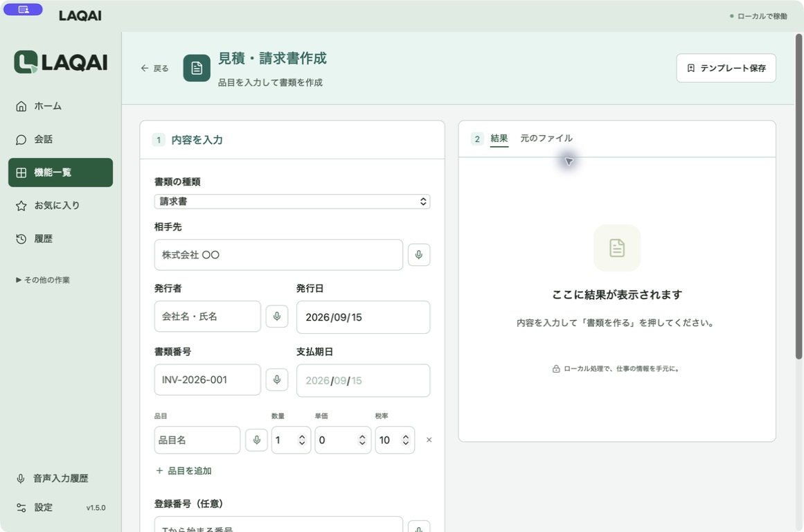Click the v1.5.0 version label
Screen dimensions: 804x532
(96, 508)
